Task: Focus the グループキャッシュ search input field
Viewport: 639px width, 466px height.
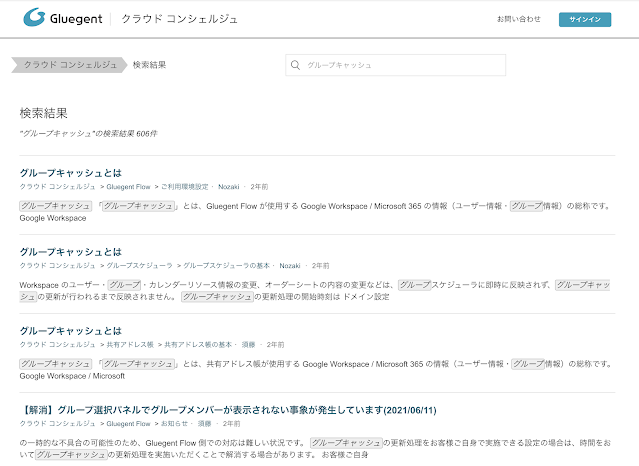Action: (400, 65)
